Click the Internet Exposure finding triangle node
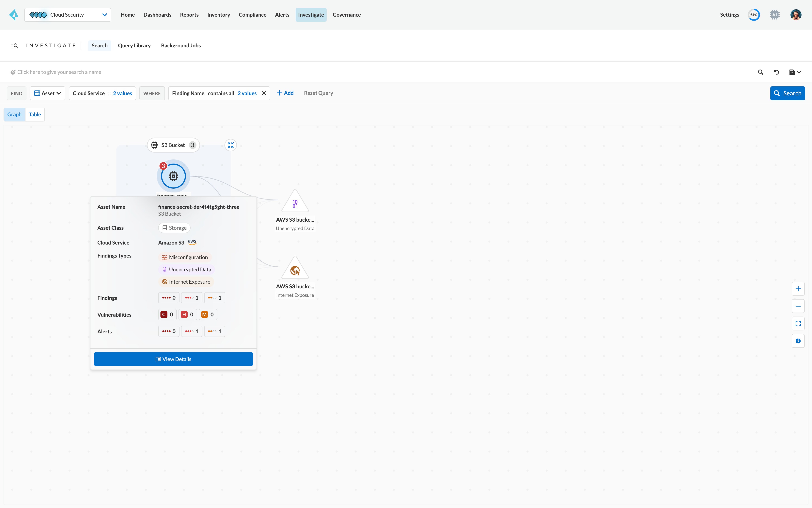The image size is (812, 508). click(295, 269)
